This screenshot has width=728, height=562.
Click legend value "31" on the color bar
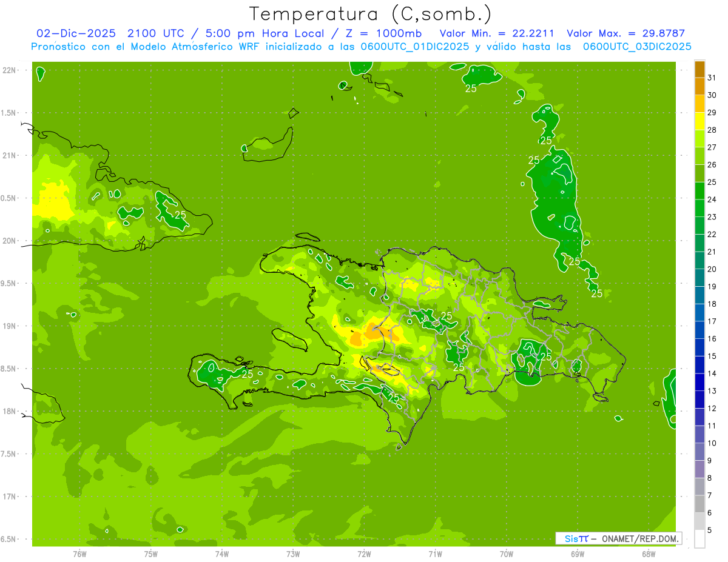(x=712, y=77)
